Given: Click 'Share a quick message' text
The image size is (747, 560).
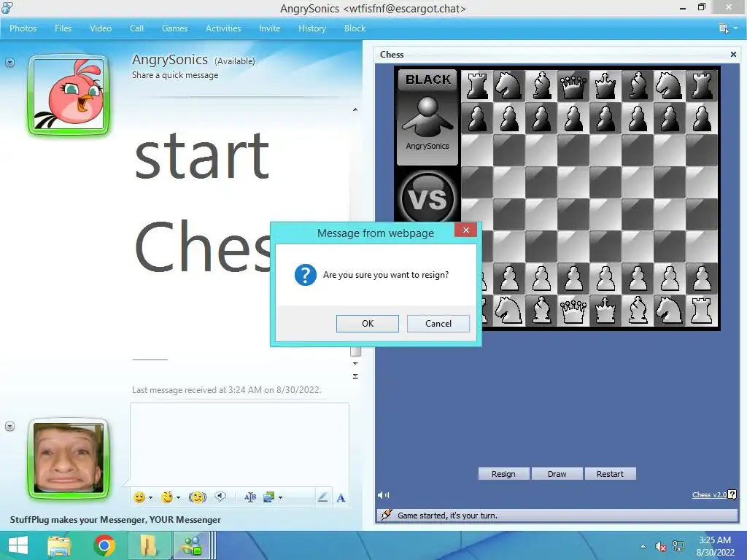Looking at the screenshot, I should point(175,75).
